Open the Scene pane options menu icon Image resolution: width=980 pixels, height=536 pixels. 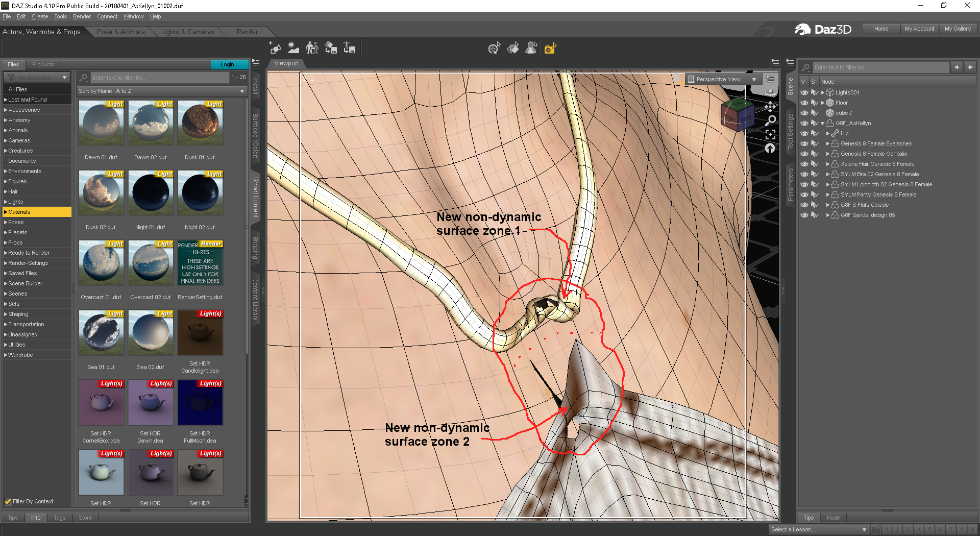coord(790,63)
